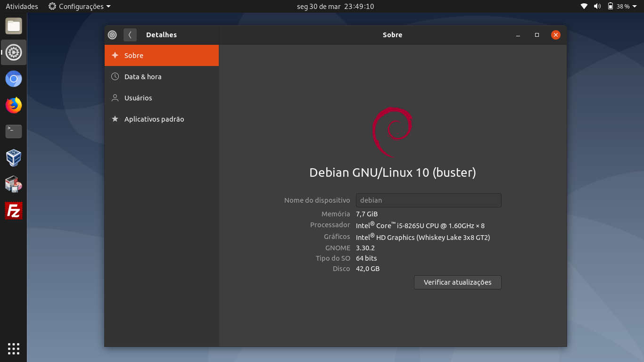Launch FileZilla from the dock
This screenshot has width=644, height=362.
tap(14, 211)
